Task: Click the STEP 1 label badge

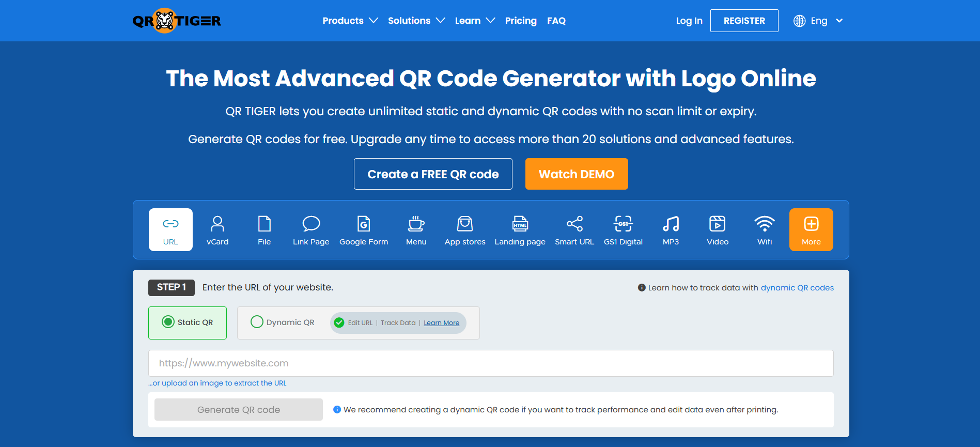Action: pyautogui.click(x=172, y=287)
